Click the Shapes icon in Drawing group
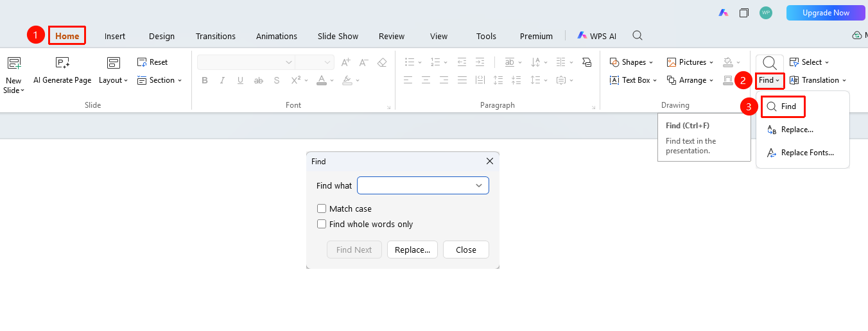Screen dimensions: 868x331 (614, 62)
